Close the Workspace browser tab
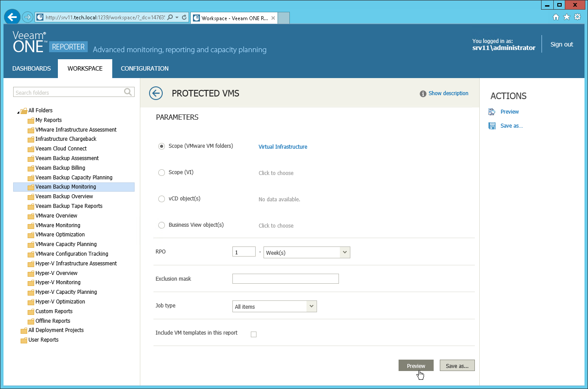This screenshot has height=389, width=588. (273, 18)
